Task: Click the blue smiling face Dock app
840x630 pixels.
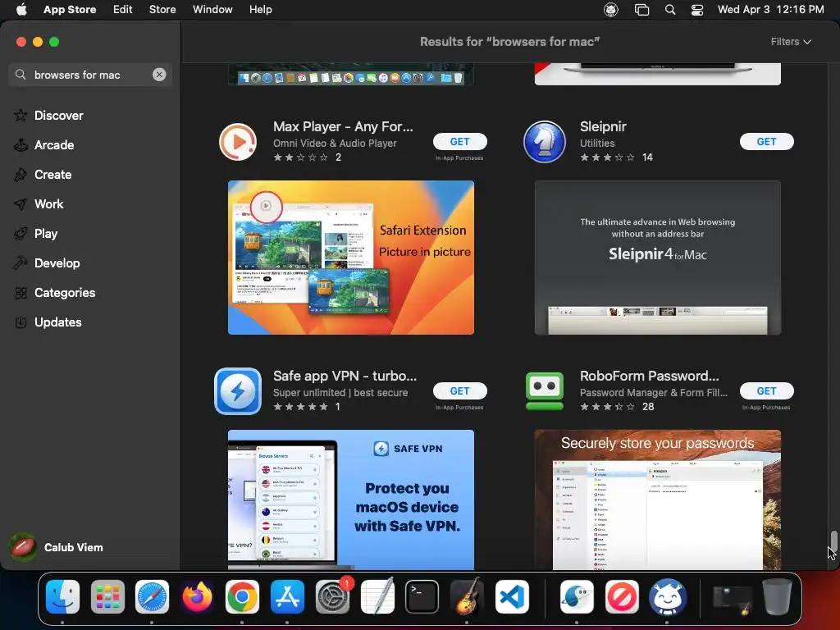Action: coord(667,597)
